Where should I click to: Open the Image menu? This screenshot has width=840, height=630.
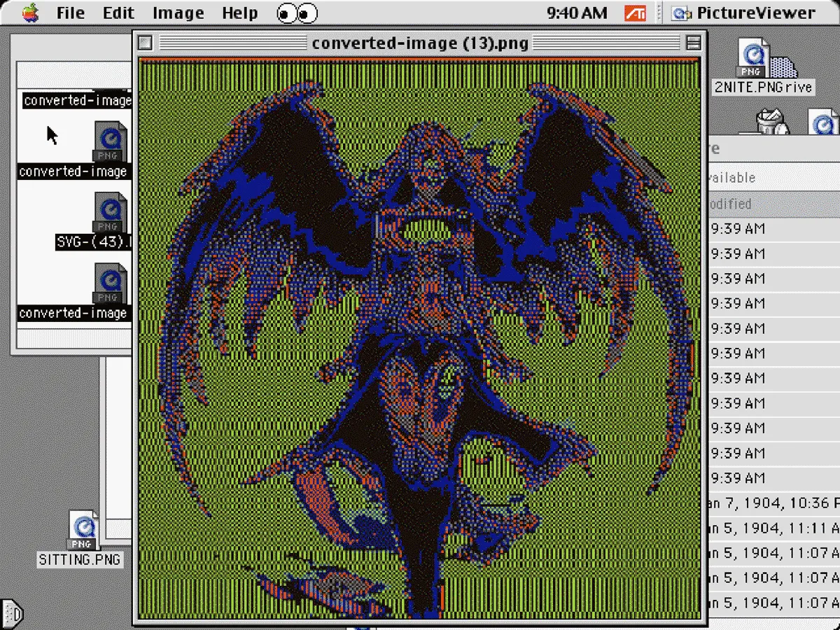(178, 13)
